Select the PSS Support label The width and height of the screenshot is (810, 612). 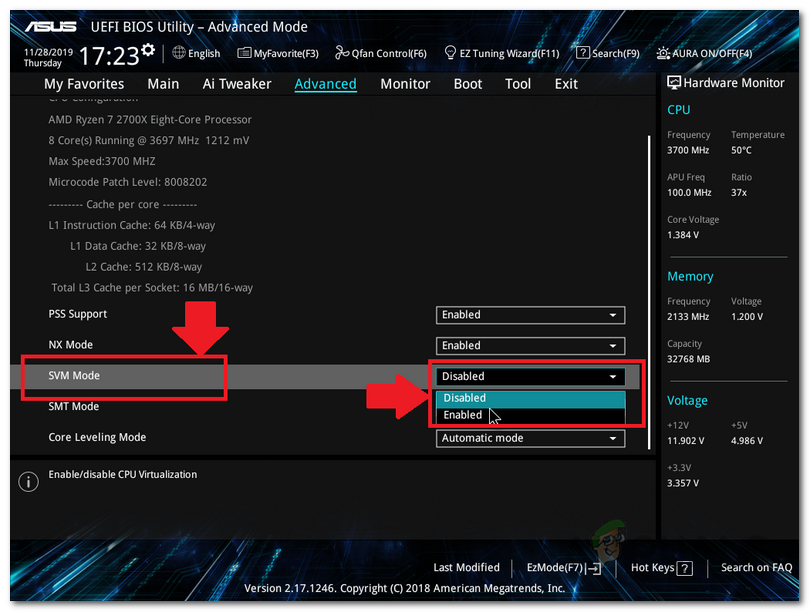click(77, 314)
